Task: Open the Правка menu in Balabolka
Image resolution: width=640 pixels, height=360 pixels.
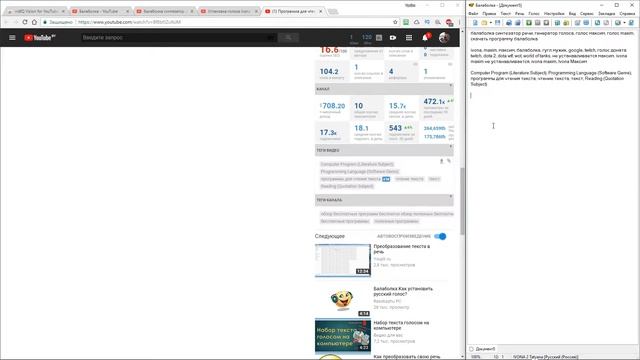Action: [489, 13]
